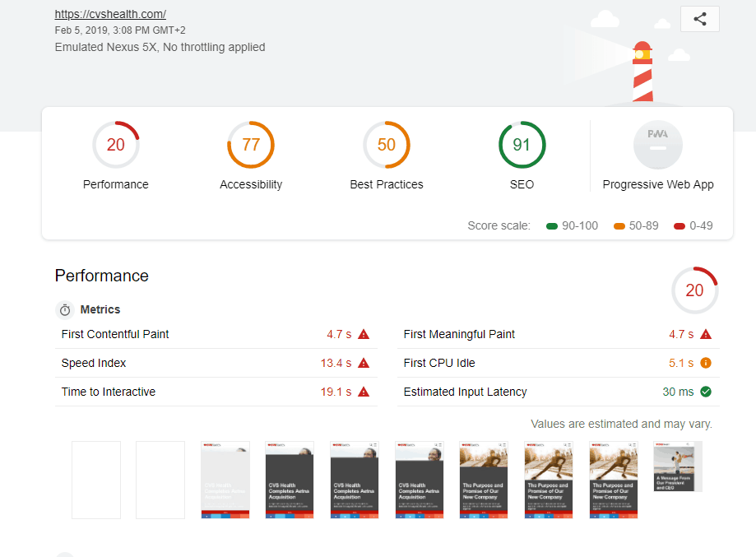756x557 pixels.
Task: Click the share icon button
Action: (x=699, y=19)
